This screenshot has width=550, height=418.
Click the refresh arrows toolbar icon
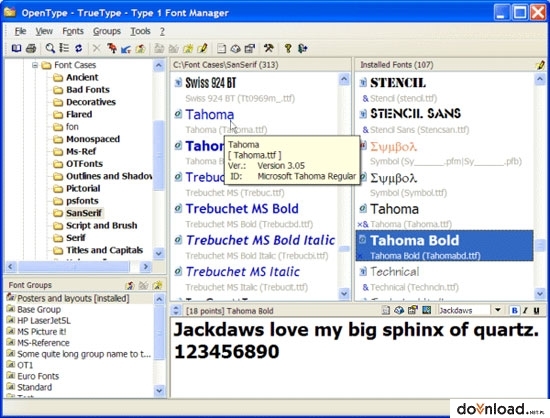pos(78,48)
